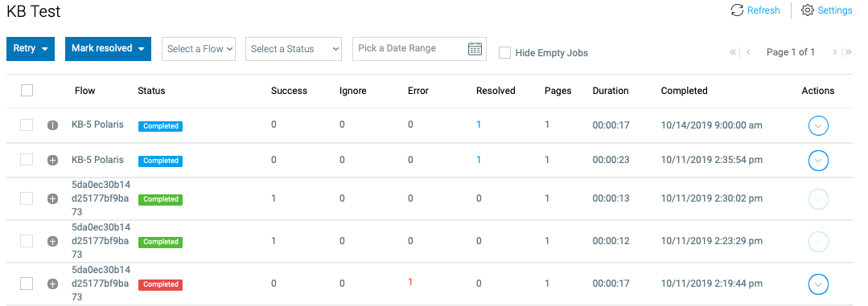Expand job row completed 2:23:29 pm
The image size is (868, 306).
(52, 242)
